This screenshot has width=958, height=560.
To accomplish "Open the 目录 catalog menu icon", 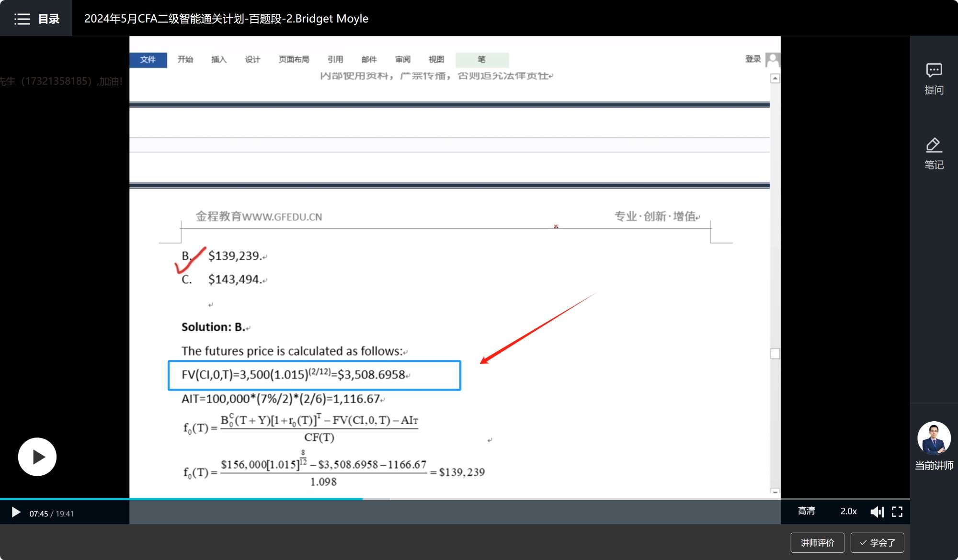I will pyautogui.click(x=22, y=19).
